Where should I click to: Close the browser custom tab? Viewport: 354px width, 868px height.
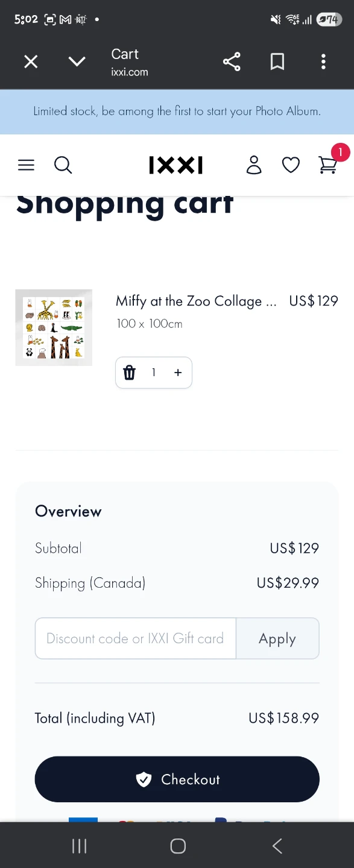(x=31, y=61)
